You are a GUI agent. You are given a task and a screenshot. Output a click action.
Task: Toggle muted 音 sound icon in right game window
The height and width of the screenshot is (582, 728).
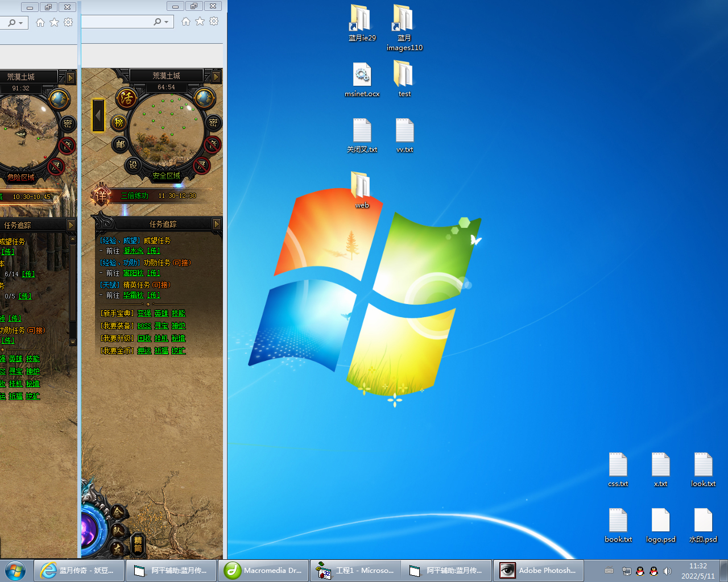point(213,144)
